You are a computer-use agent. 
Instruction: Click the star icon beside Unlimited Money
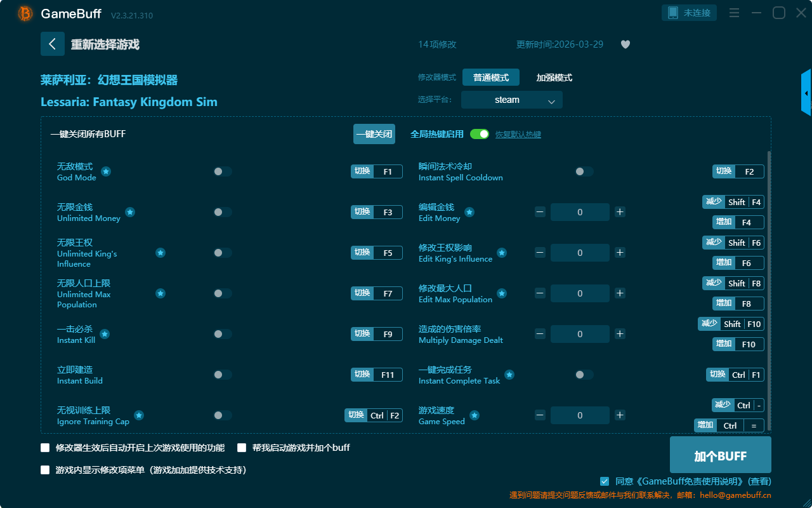(x=130, y=212)
